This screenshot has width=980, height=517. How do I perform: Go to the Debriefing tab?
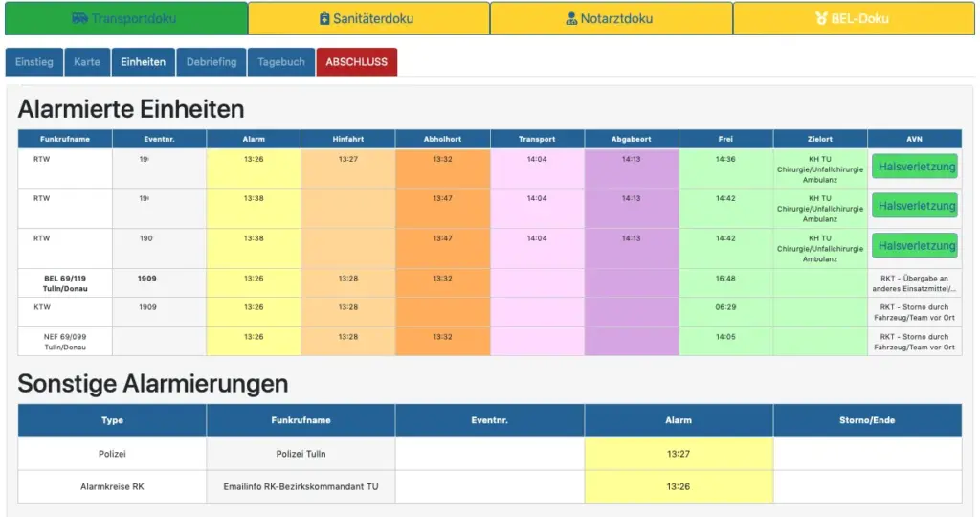[x=212, y=62]
